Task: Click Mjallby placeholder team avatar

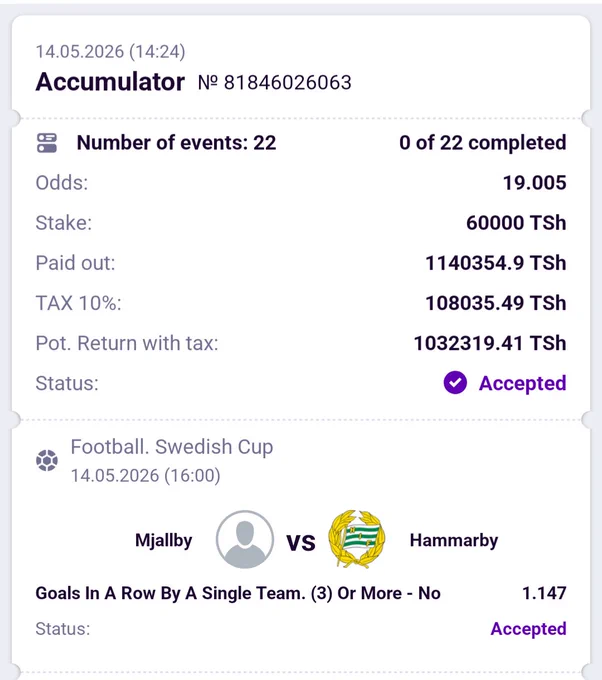Action: coord(245,539)
